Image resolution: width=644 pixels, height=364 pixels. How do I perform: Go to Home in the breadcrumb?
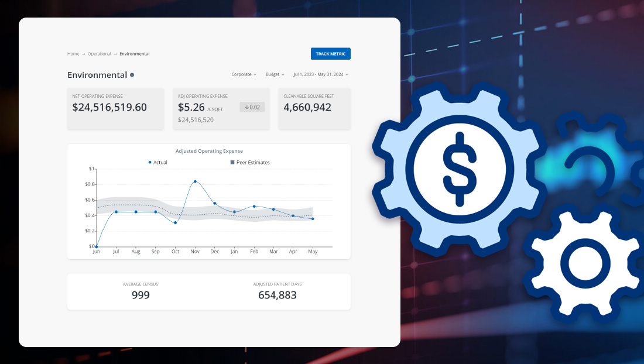(x=73, y=54)
